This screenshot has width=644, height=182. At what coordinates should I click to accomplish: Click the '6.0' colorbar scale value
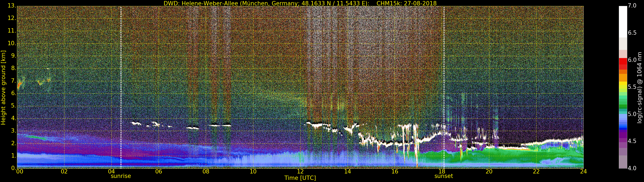tap(632, 60)
